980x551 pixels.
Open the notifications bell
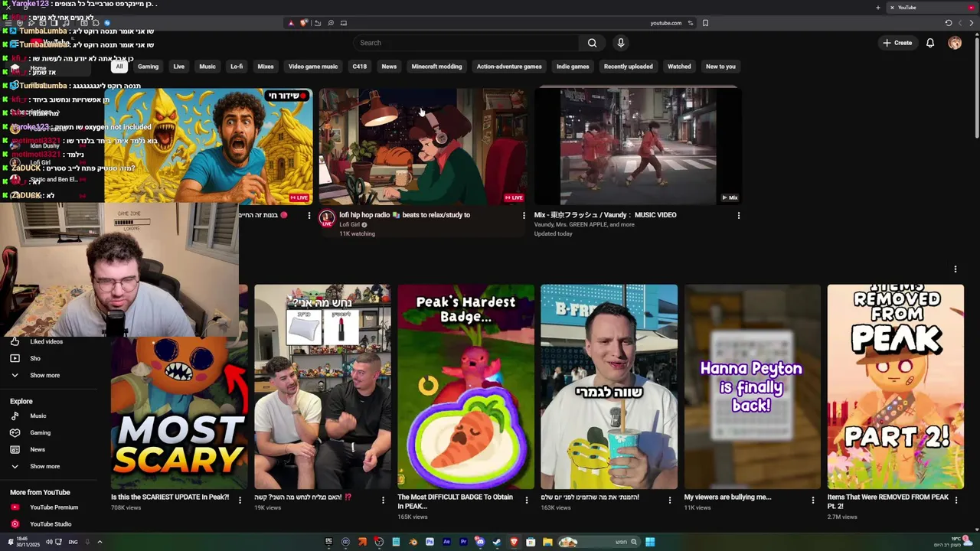pyautogui.click(x=930, y=43)
